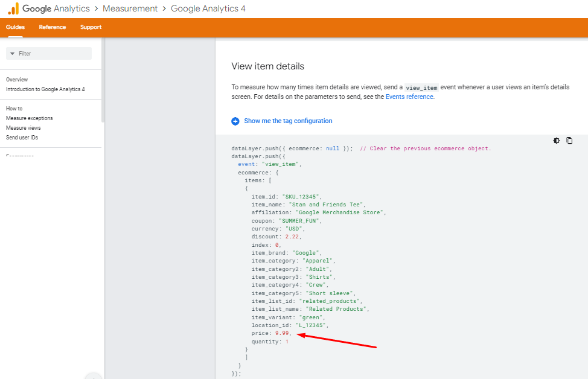The height and width of the screenshot is (379, 588).
Task: Open Google Analytics 4 breadcrumb
Action: click(x=208, y=8)
